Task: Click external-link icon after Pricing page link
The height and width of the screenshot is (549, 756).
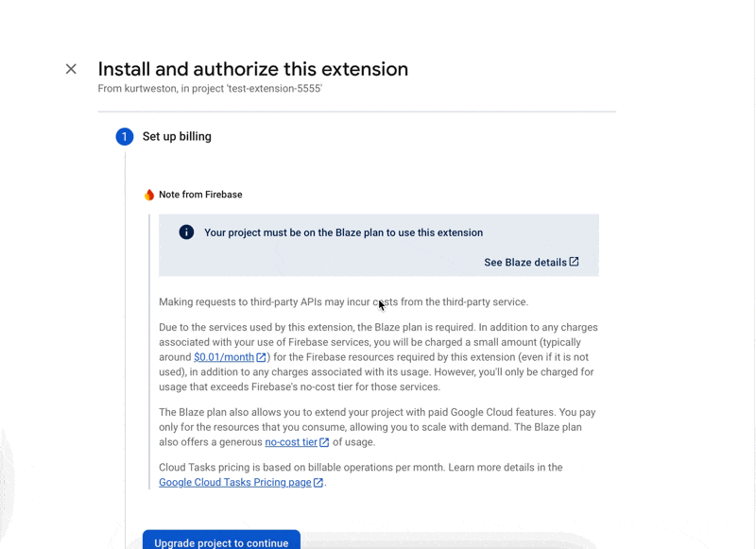Action: point(318,483)
